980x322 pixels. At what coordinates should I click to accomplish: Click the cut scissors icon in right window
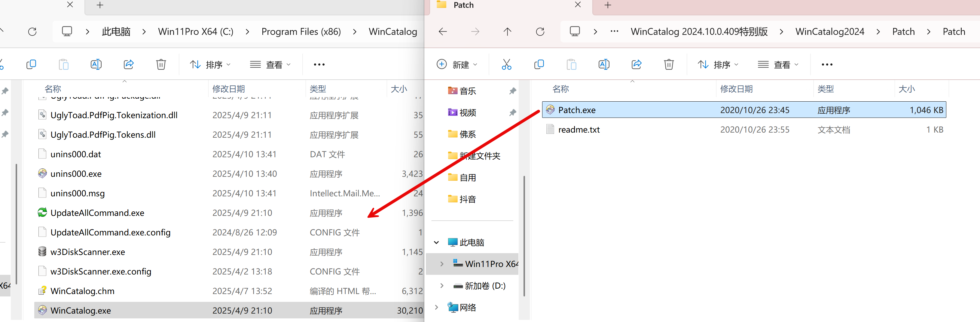coord(506,64)
